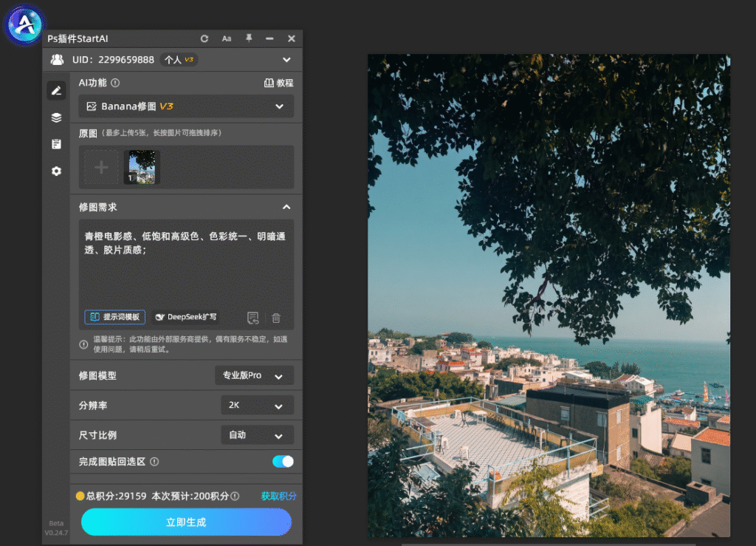756x546 pixels.
Task: Open 尺寸比例 自动 dropdown
Action: click(257, 435)
